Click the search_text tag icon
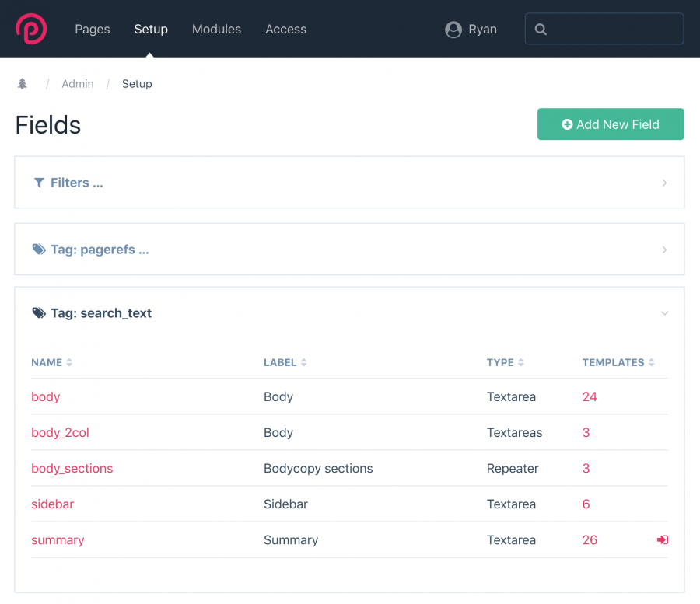Image resolution: width=700 pixels, height=604 pixels. (39, 313)
